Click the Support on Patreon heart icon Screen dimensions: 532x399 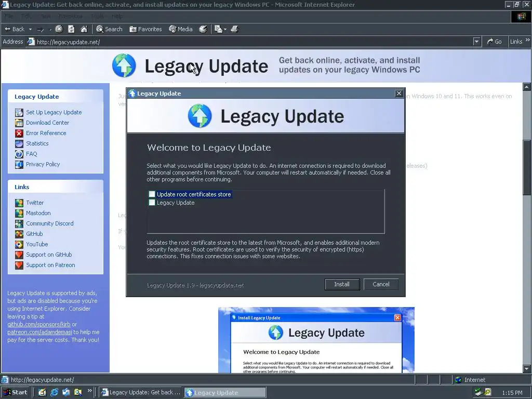19,265
